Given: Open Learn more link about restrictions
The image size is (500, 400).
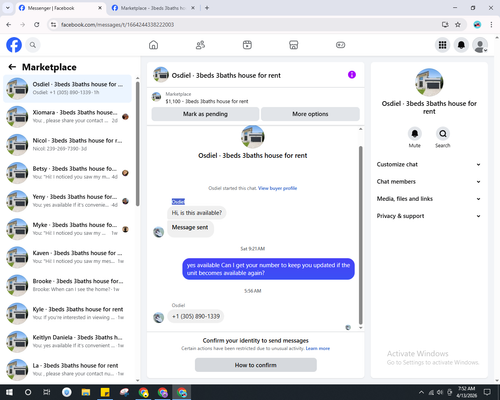Looking at the screenshot, I should click(318, 348).
